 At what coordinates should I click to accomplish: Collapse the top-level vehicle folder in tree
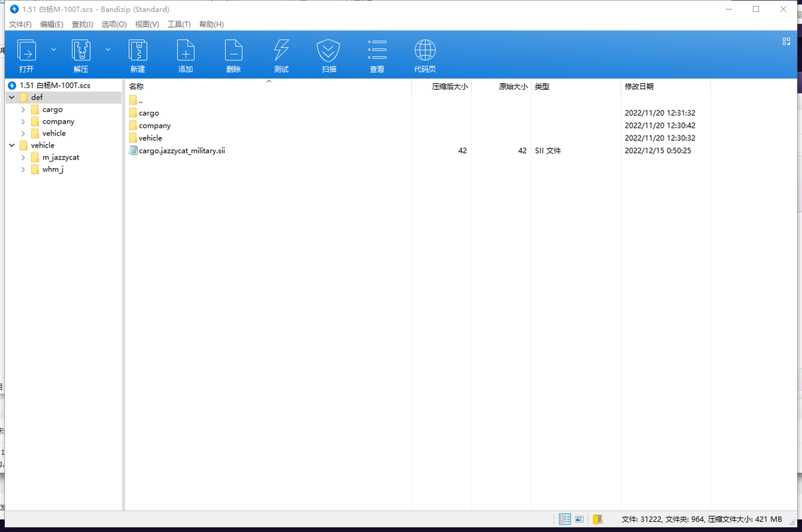point(11,146)
